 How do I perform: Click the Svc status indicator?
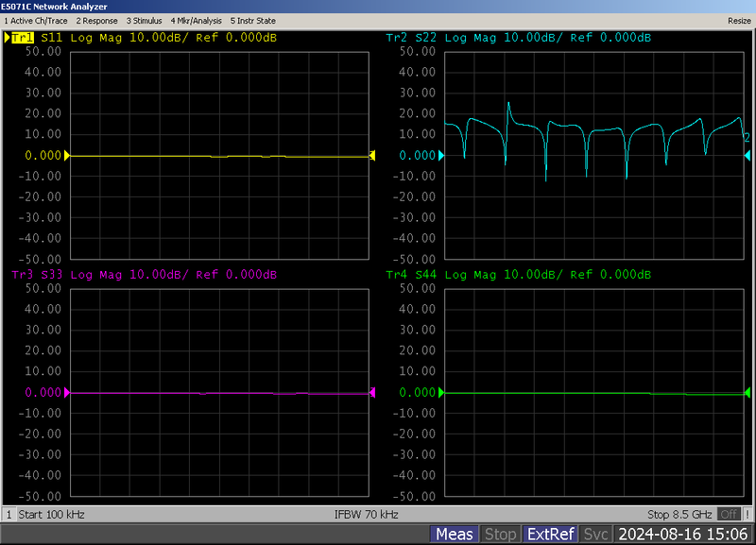point(595,533)
